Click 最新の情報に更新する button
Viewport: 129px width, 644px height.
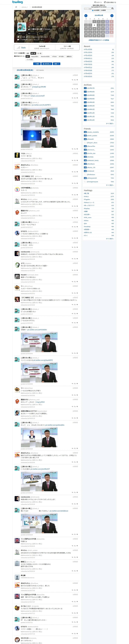pos(99,5)
